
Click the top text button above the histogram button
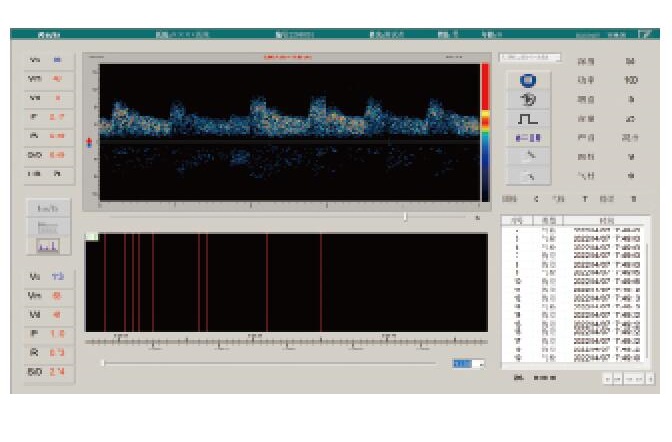click(48, 208)
